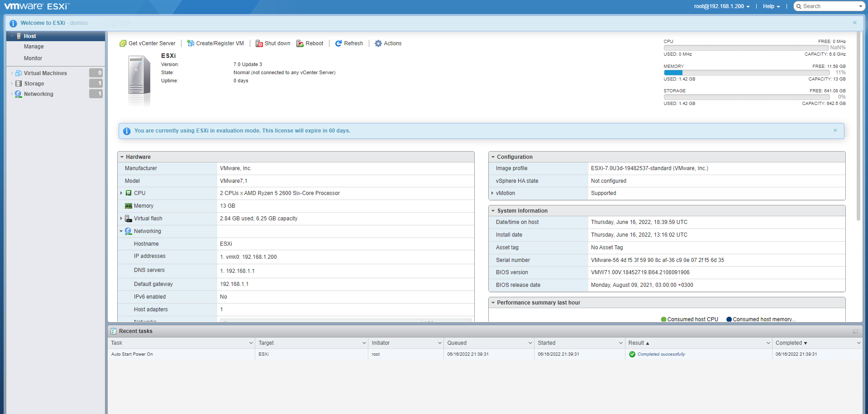Expand the Storage tree arrow
The image size is (868, 414).
[x=12, y=83]
